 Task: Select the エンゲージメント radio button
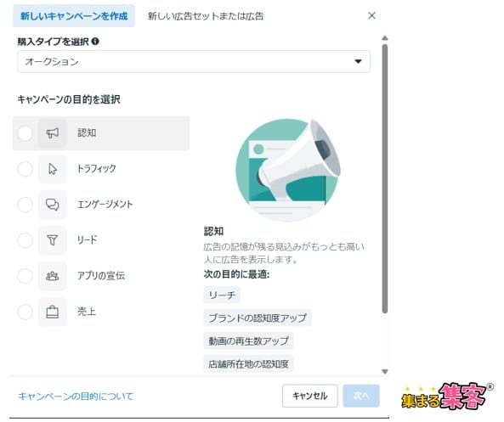click(25, 205)
